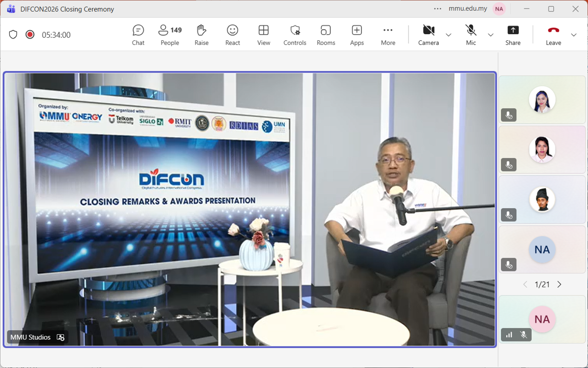Select second participant tile with dark-haired woman
588x368 pixels.
pos(542,150)
